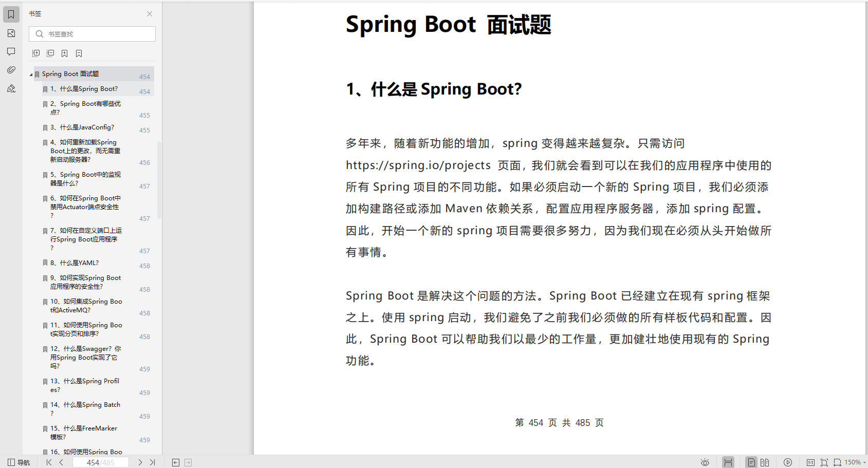Go to first page arrow
Viewport: 868px width, 468px height.
(x=49, y=462)
